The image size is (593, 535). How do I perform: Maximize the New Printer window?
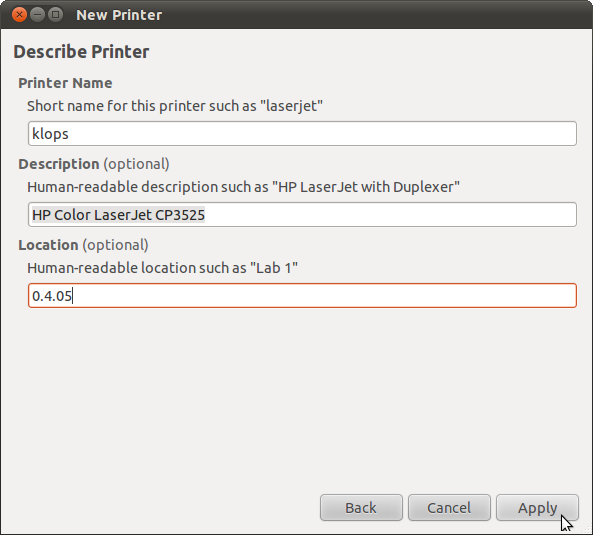click(x=56, y=15)
